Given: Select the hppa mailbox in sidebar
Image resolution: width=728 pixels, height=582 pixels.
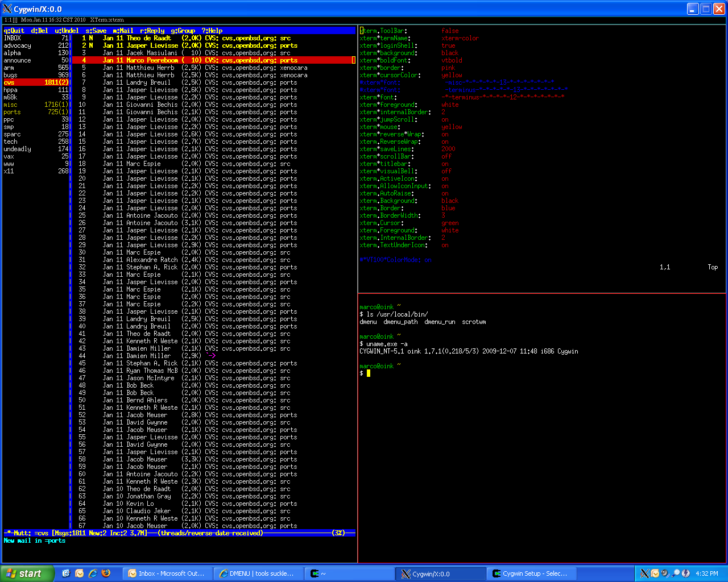Looking at the screenshot, I should click(x=36, y=90).
